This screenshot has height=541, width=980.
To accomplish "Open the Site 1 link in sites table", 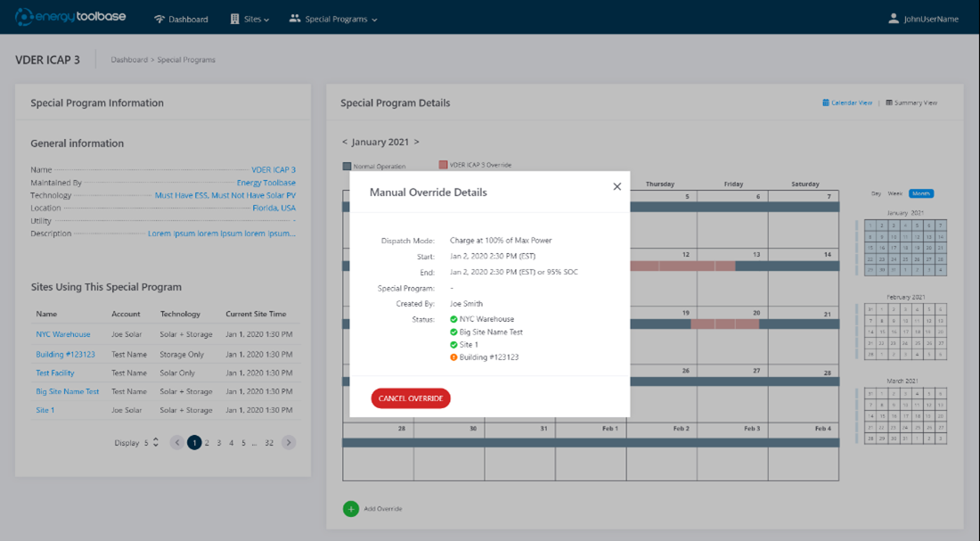I will pos(45,410).
